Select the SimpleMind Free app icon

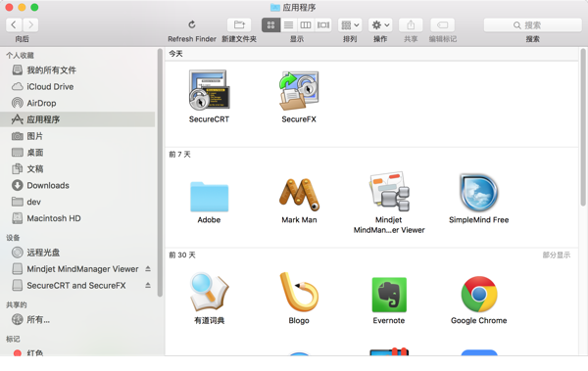[x=479, y=192]
